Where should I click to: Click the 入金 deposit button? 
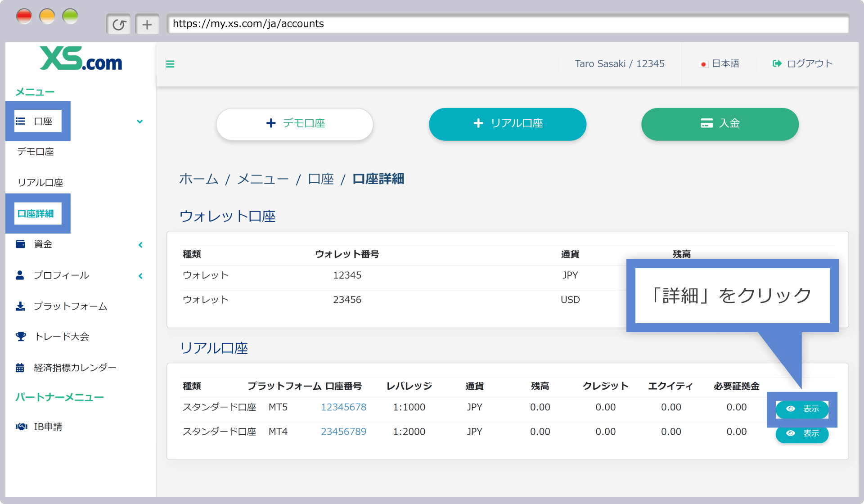pyautogui.click(x=720, y=124)
